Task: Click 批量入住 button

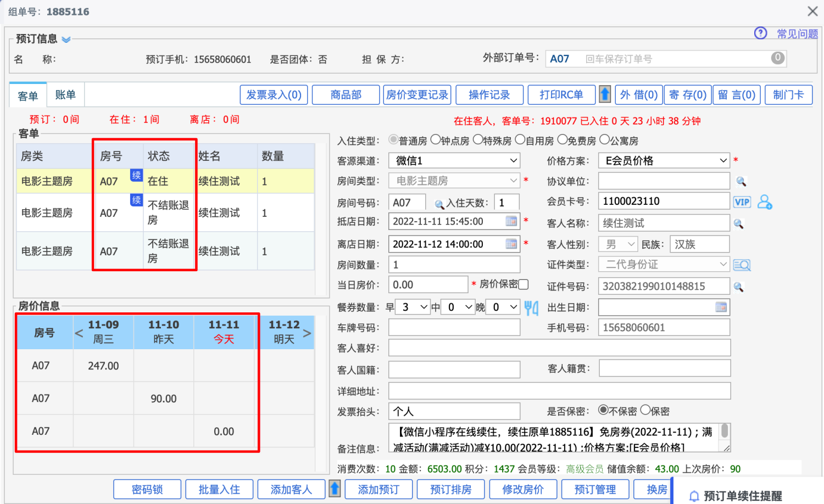Action: pos(219,489)
